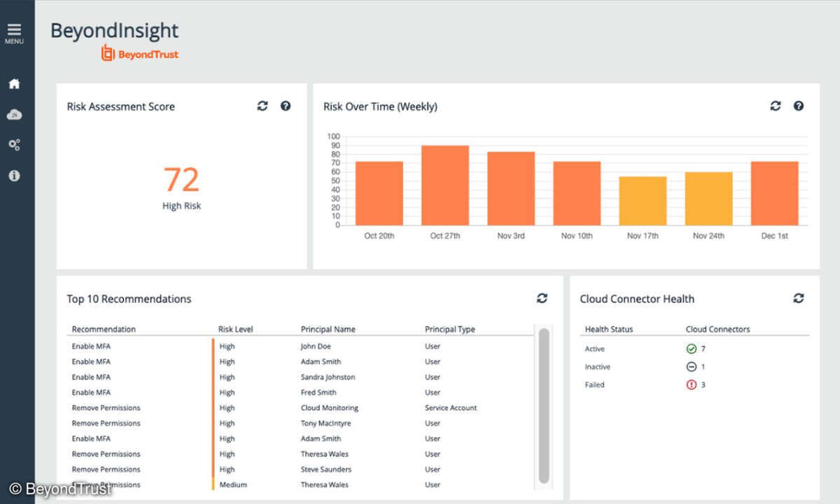The image size is (840, 504).
Task: Click Enable MFA in John Doe's row
Action: 91,346
